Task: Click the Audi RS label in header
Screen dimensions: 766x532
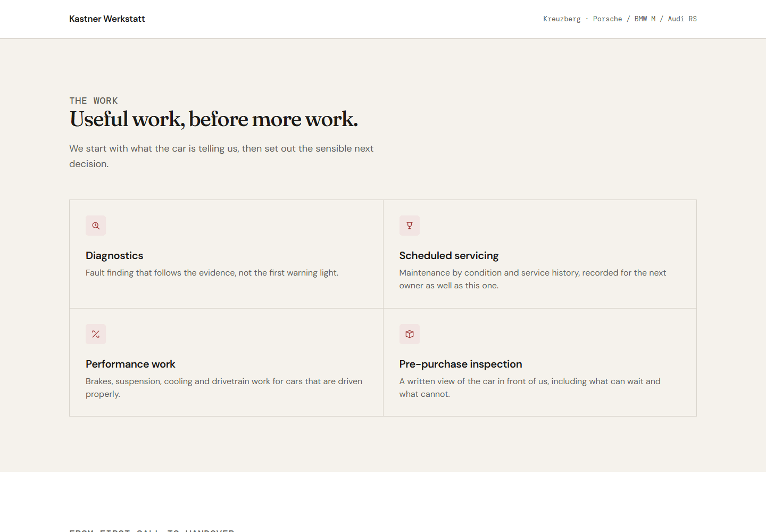Action: tap(682, 19)
